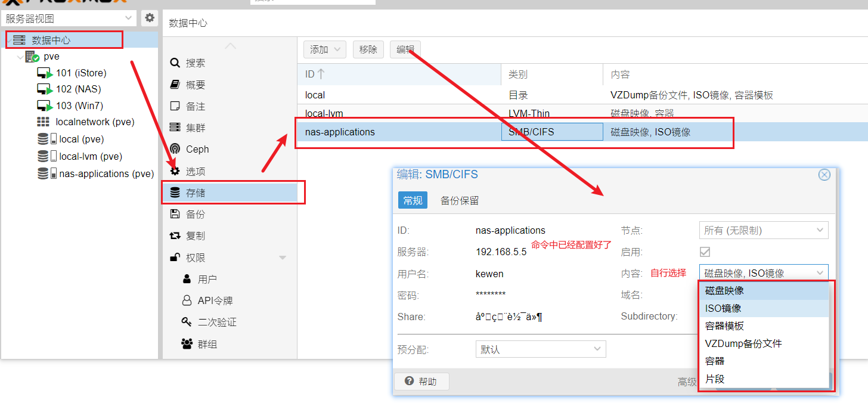Click the 复制 replication icon
This screenshot has height=403, width=868.
point(175,235)
